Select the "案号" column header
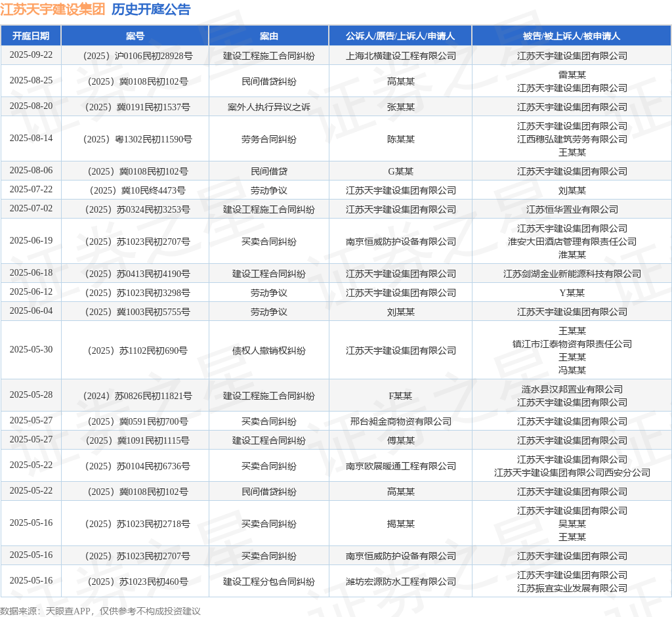The image size is (672, 617). tap(135, 36)
